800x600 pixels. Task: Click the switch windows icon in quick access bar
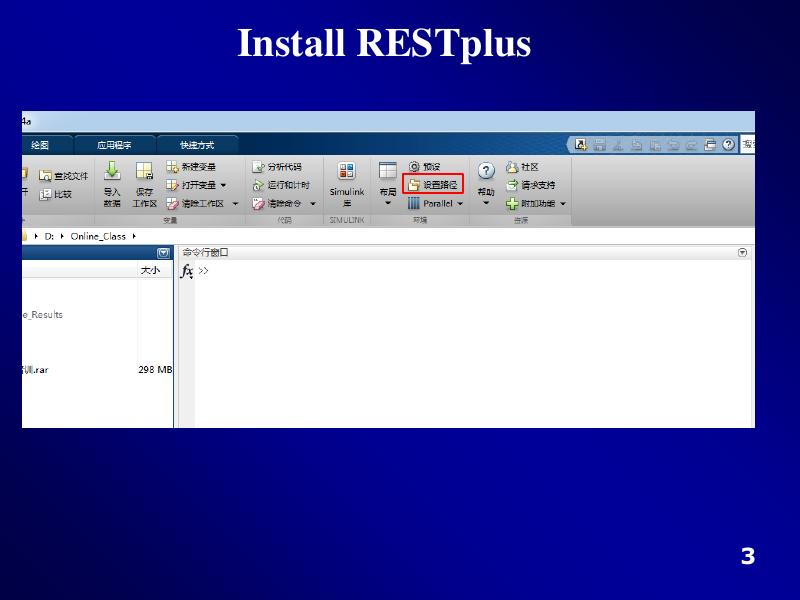[x=710, y=145]
